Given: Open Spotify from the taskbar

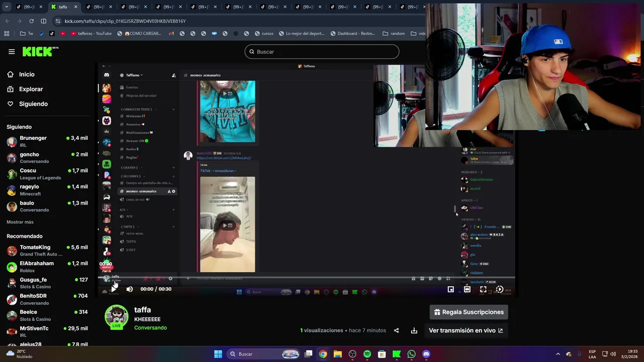Looking at the screenshot, I should [367, 354].
